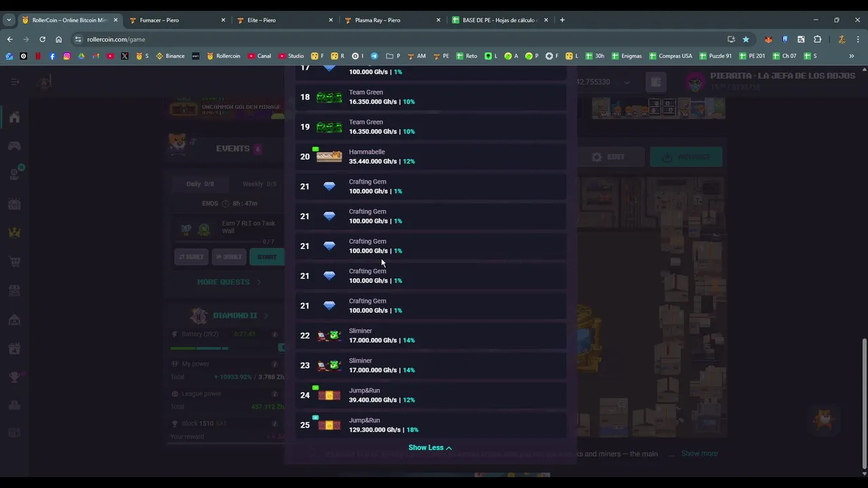Open the show more bookmarks chevron
Screen dimensions: 868x488
[852, 56]
